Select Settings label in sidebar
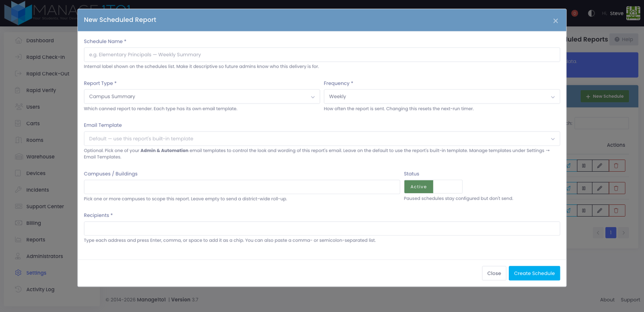Viewport: 644px width, 312px height. 36,273
